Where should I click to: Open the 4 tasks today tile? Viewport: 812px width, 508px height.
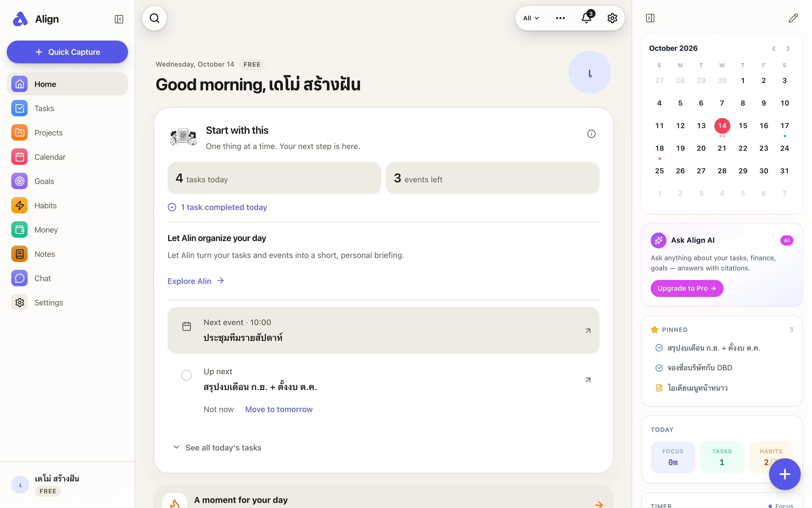click(274, 178)
